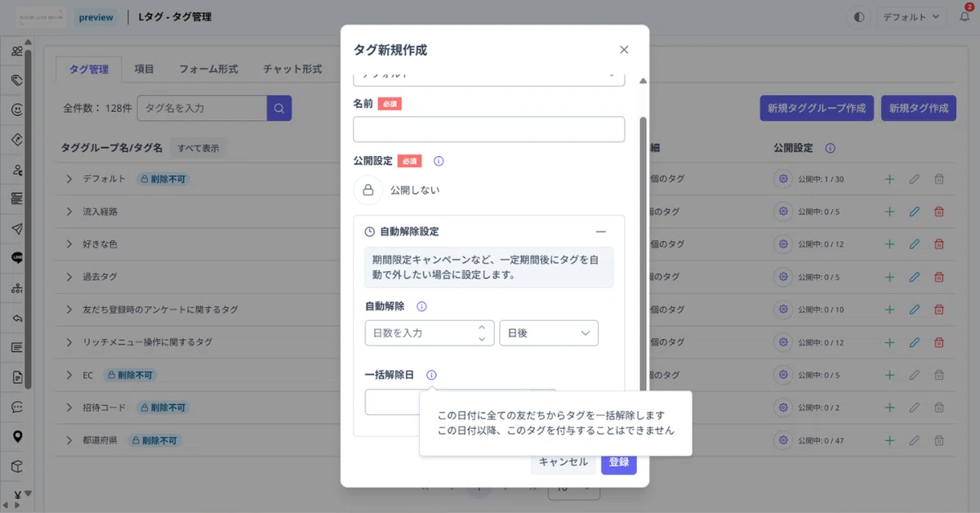
Task: Click the dialog vertical scrollbar
Action: pos(643,253)
